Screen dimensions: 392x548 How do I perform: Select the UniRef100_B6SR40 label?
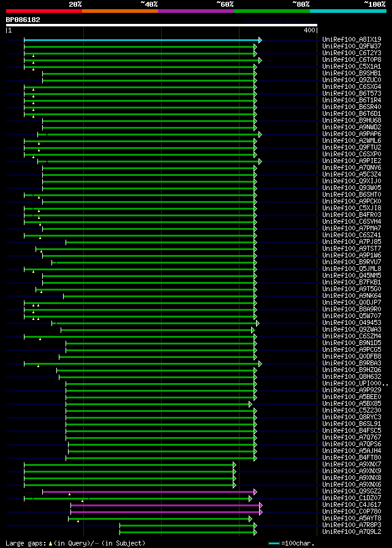coord(352,107)
